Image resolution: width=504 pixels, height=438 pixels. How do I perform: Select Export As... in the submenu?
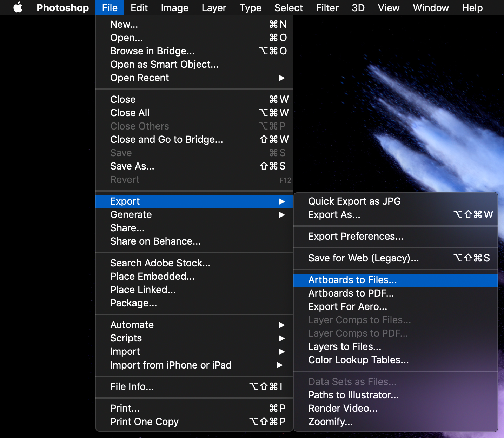coord(396,214)
